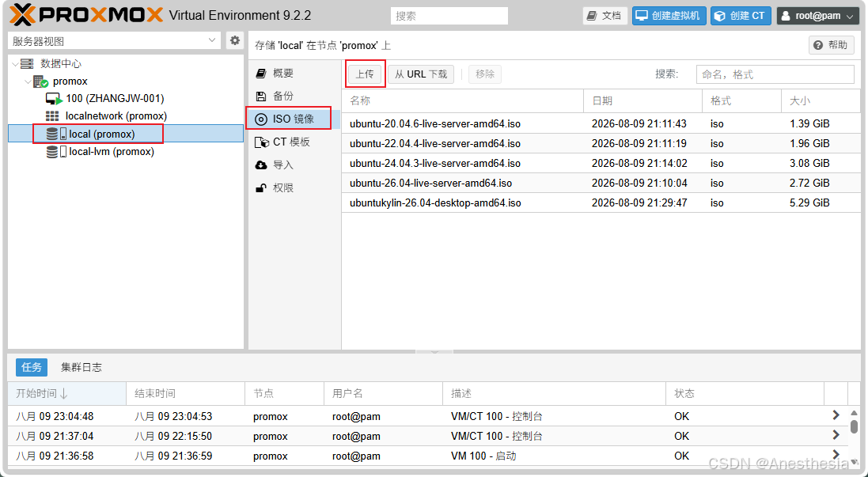
Task: Click the task Description column header
Action: (x=554, y=393)
